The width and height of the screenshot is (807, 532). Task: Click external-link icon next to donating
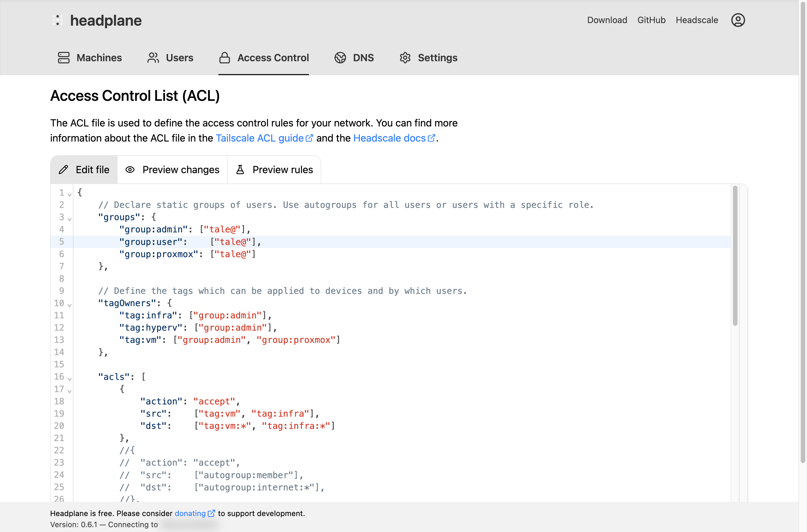click(211, 513)
